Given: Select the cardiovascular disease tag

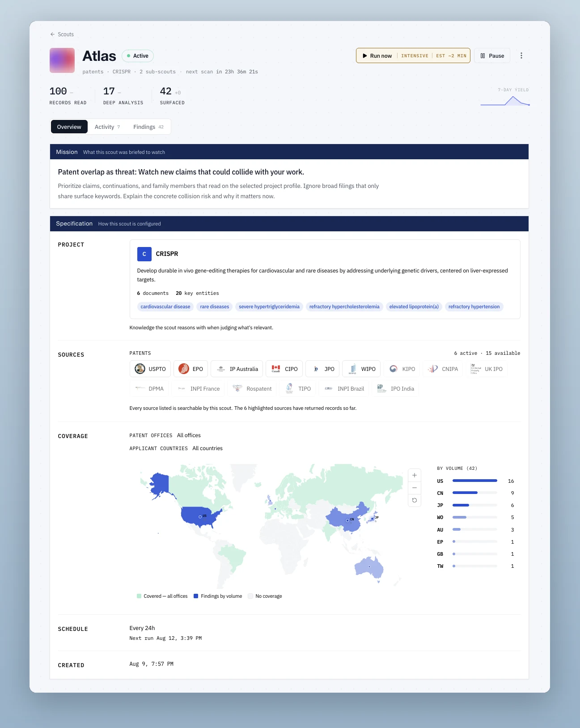Looking at the screenshot, I should [165, 307].
